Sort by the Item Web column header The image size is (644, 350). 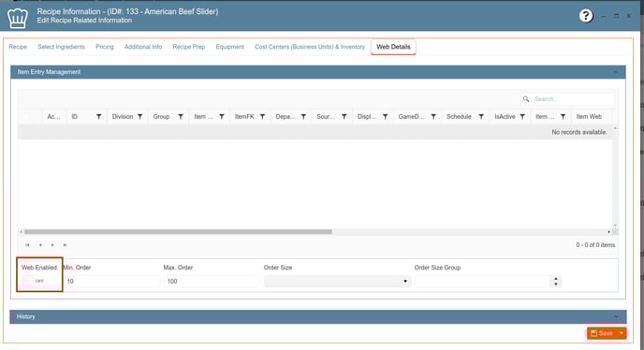[589, 117]
